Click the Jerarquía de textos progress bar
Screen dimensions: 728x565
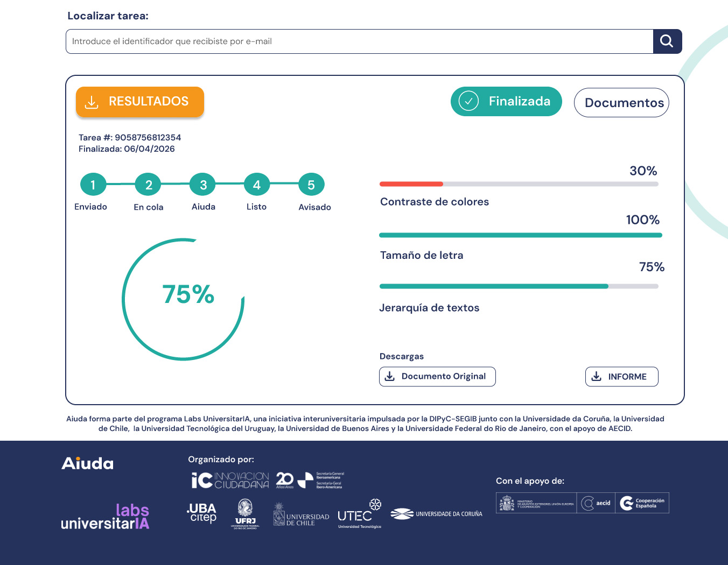tap(519, 286)
